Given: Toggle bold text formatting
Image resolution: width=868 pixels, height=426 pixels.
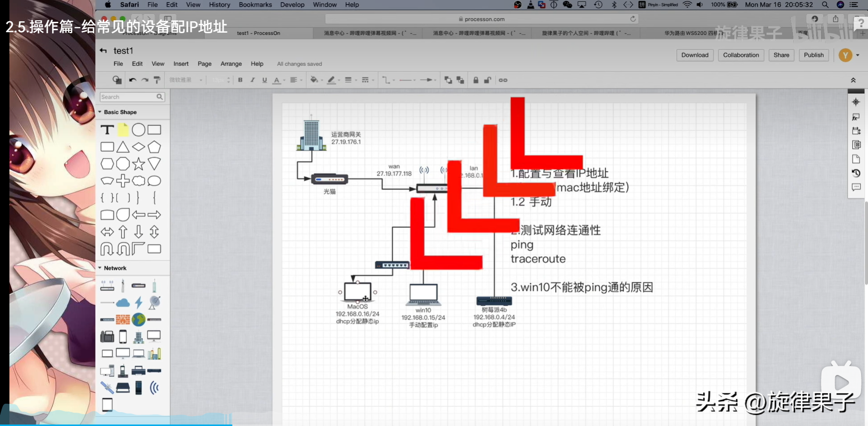Looking at the screenshot, I should click(x=240, y=80).
